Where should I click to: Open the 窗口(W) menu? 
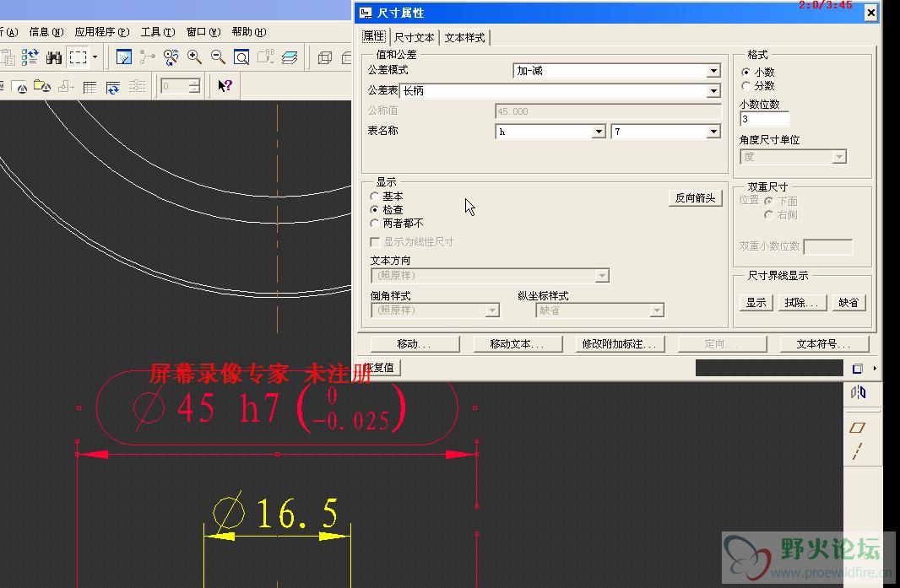coord(203,32)
